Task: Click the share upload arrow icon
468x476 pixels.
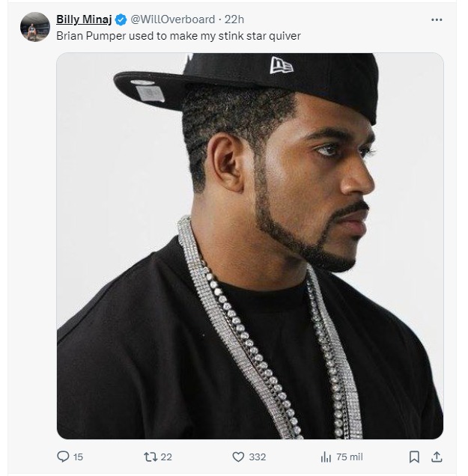Action: (x=437, y=457)
